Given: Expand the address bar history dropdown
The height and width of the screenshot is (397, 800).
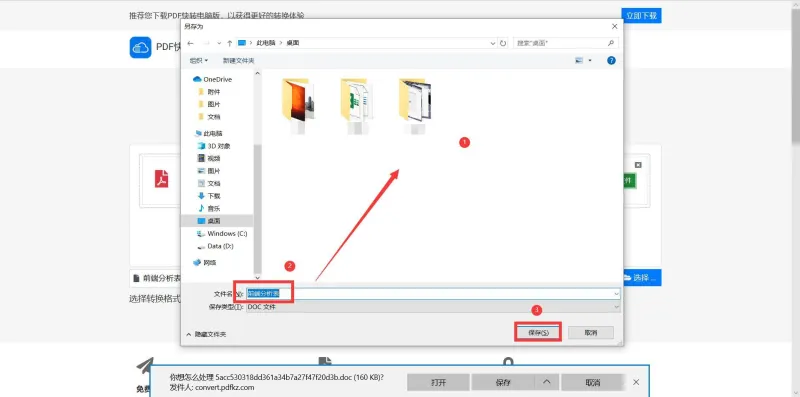Looking at the screenshot, I should pos(493,43).
